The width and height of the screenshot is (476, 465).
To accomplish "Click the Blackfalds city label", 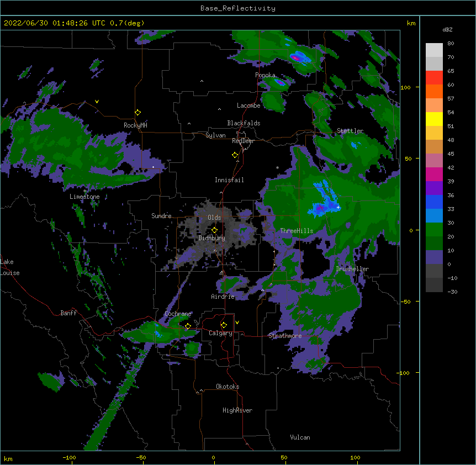I will pos(244,123).
